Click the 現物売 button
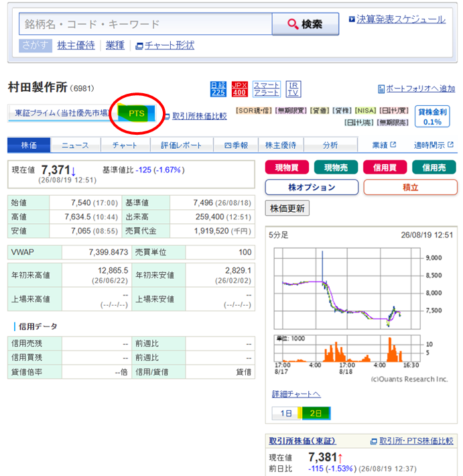This screenshot has height=476, width=463. pos(336,167)
